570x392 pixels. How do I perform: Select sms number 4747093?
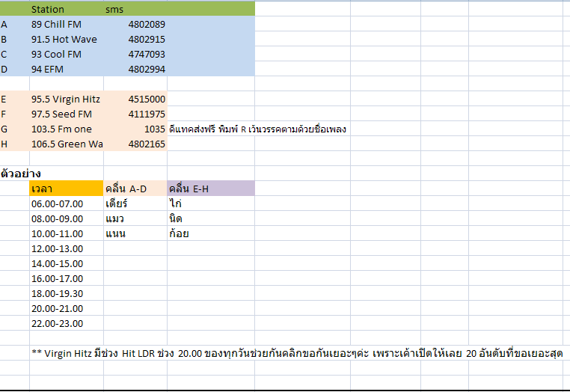[x=135, y=54]
